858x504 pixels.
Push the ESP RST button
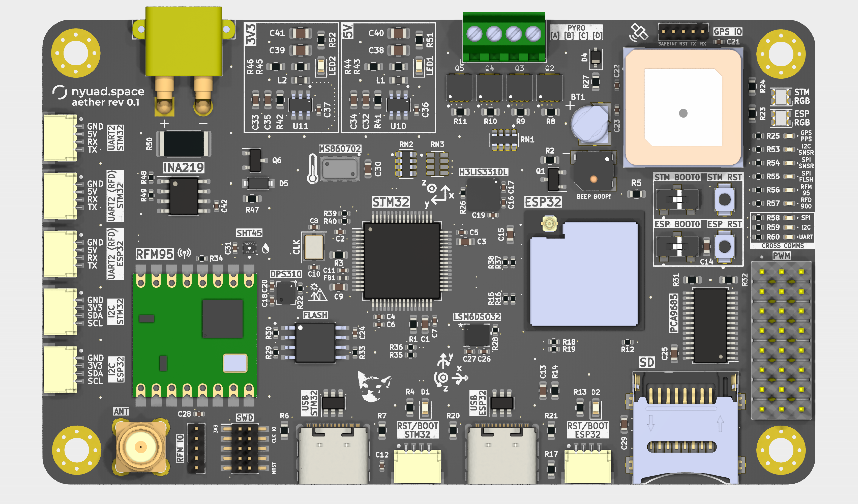click(x=725, y=246)
